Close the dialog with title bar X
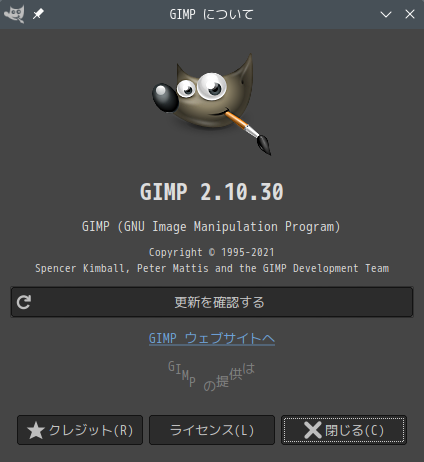 [410, 14]
